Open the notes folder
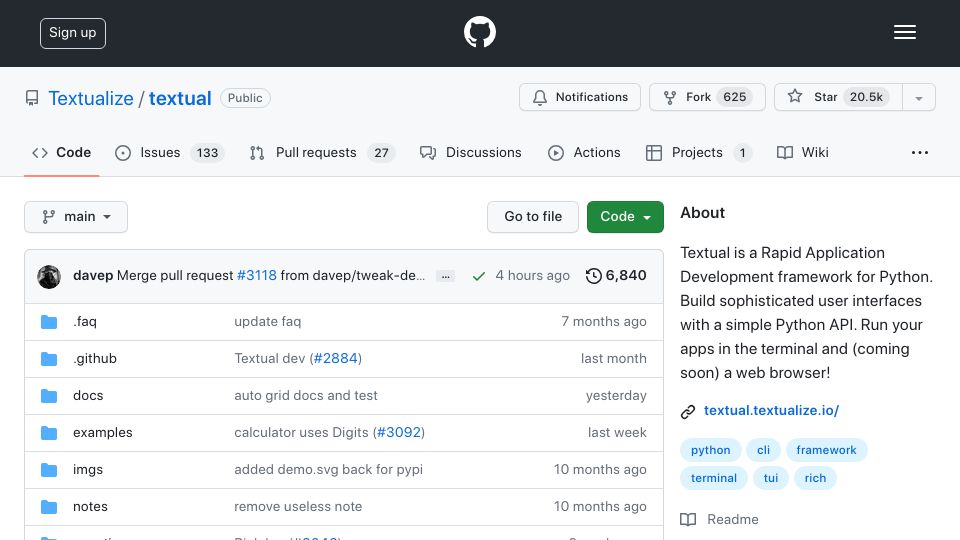 (90, 506)
